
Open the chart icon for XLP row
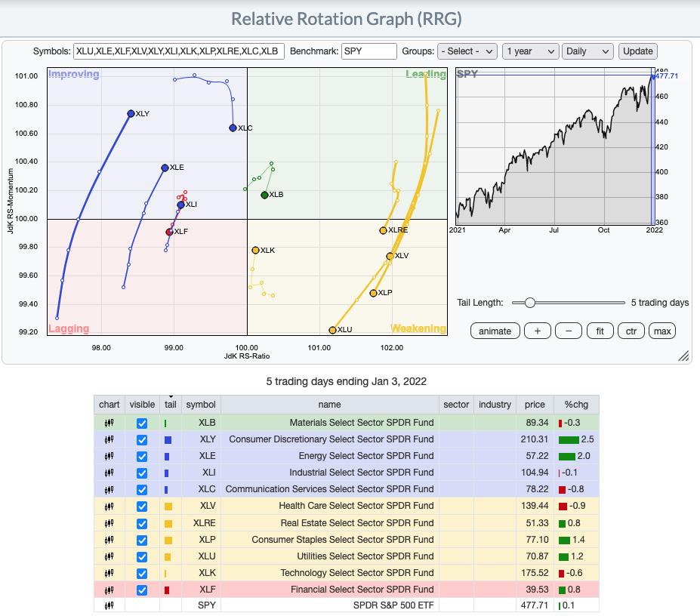point(109,540)
